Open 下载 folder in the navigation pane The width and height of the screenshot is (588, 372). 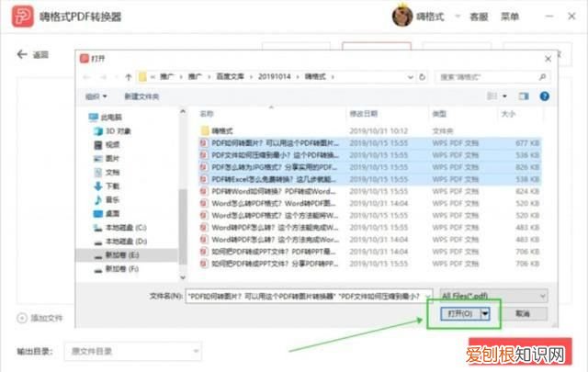click(x=107, y=186)
